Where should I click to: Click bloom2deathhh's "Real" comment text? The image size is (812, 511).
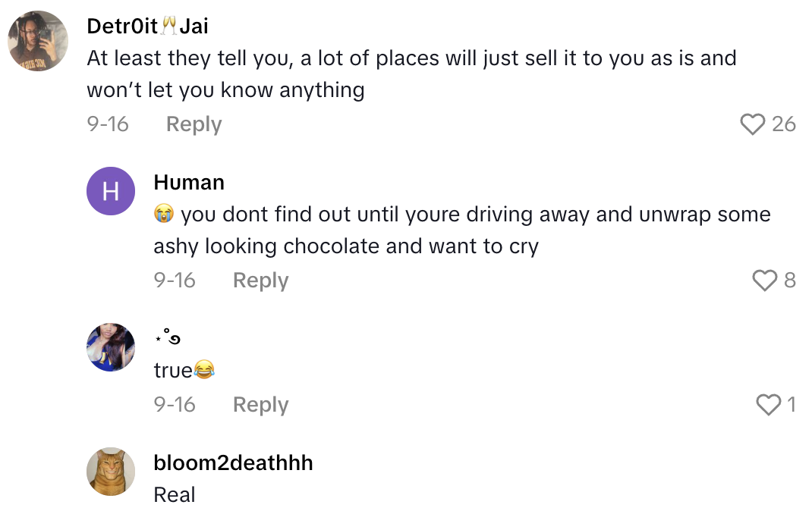point(175,495)
